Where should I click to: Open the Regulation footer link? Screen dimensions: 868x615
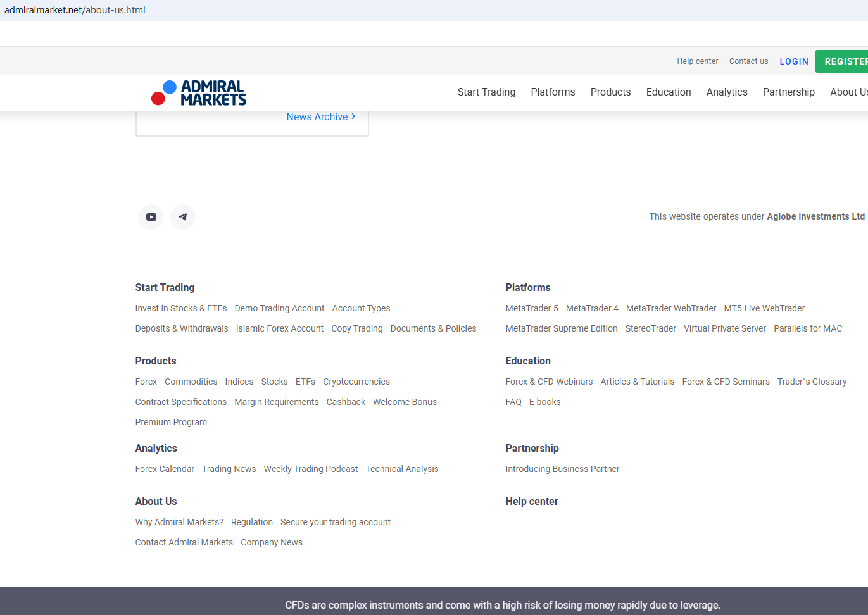tap(251, 522)
